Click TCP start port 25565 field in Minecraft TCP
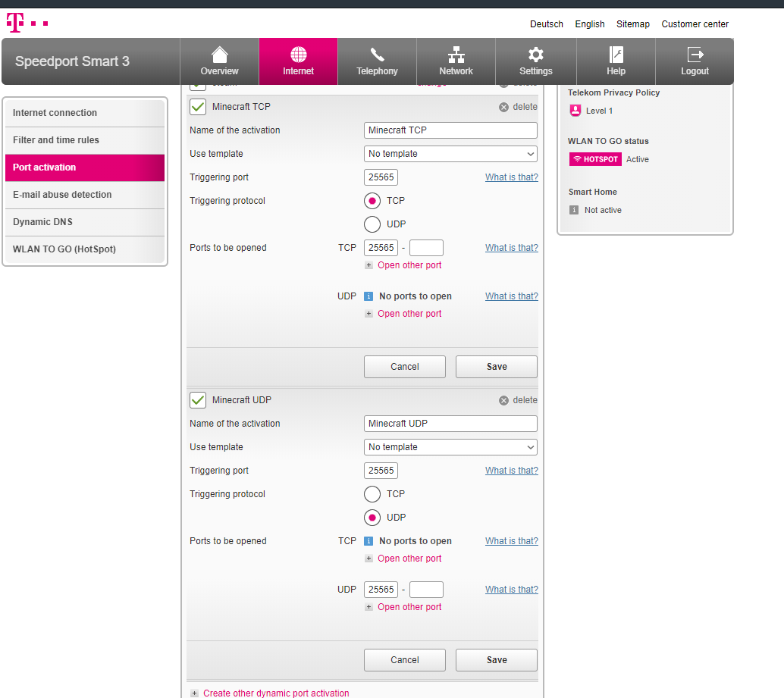 coord(381,248)
